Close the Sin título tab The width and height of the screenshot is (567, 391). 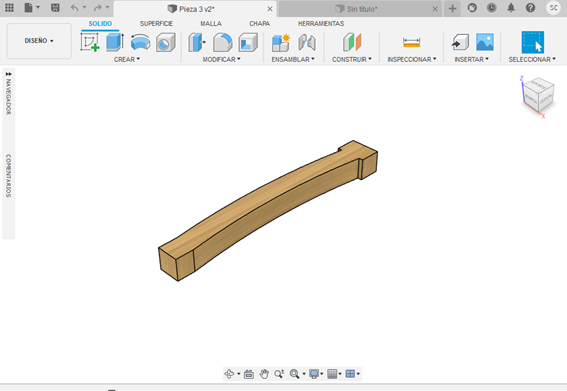(435, 9)
